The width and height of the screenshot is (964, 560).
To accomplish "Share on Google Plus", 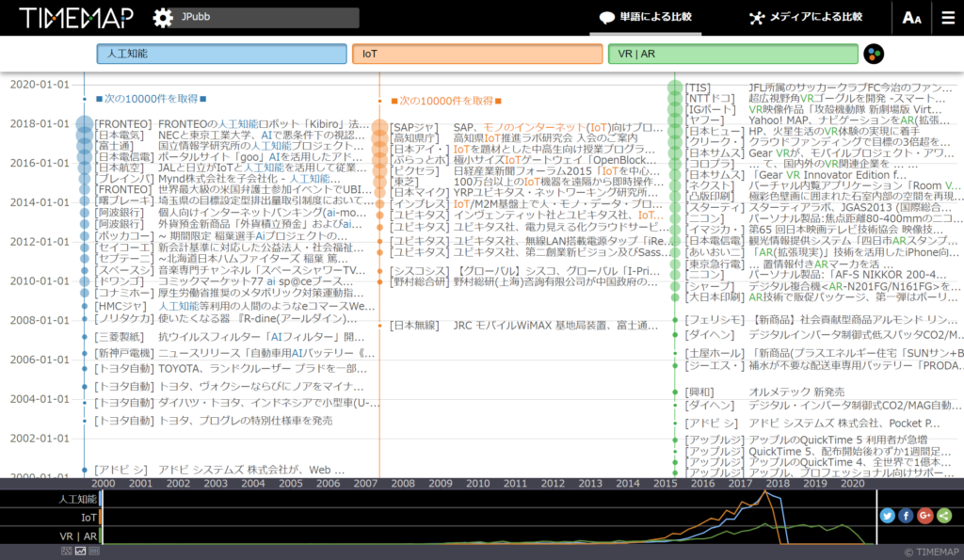I will coord(925,516).
